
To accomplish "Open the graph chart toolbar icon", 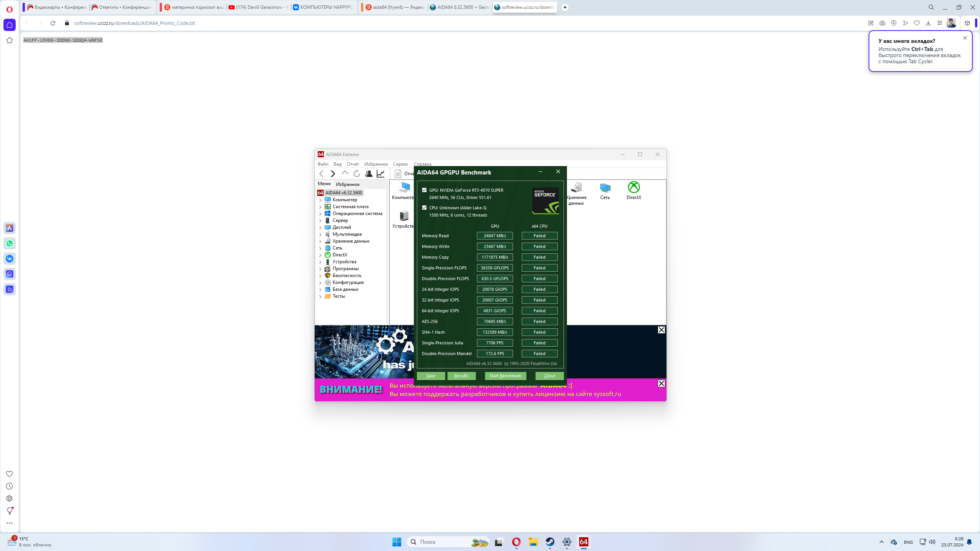I will tap(381, 174).
